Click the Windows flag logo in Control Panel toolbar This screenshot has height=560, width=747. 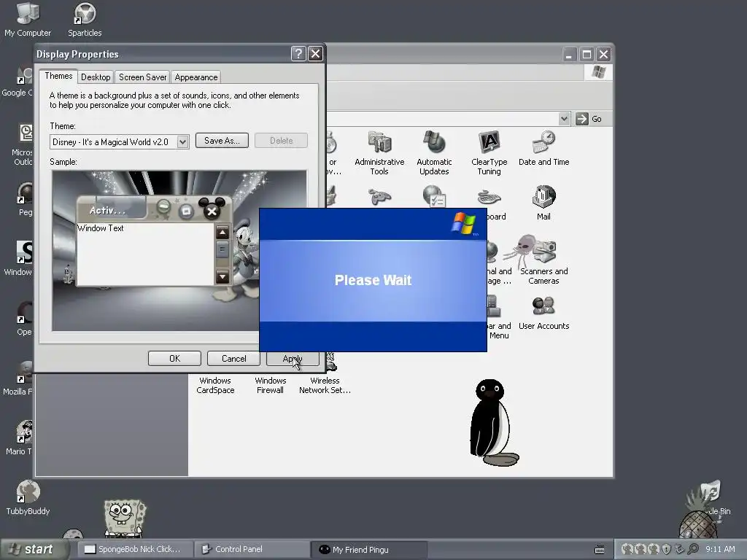pos(598,72)
